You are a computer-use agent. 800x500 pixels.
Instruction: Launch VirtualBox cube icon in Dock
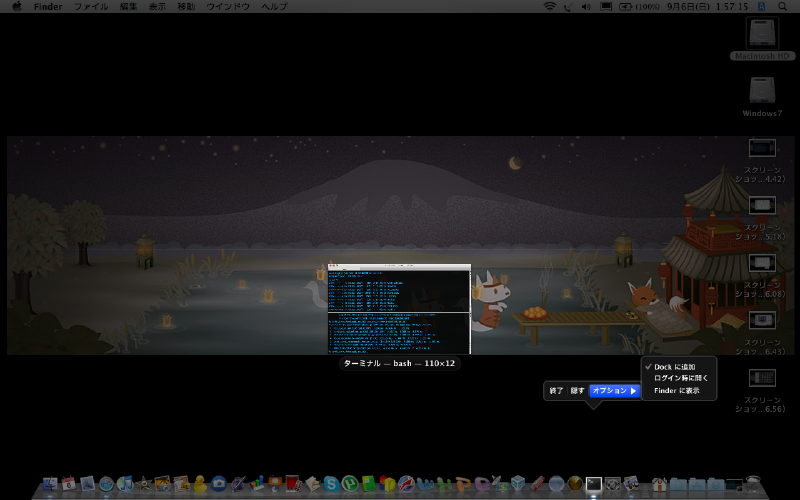tap(518, 483)
